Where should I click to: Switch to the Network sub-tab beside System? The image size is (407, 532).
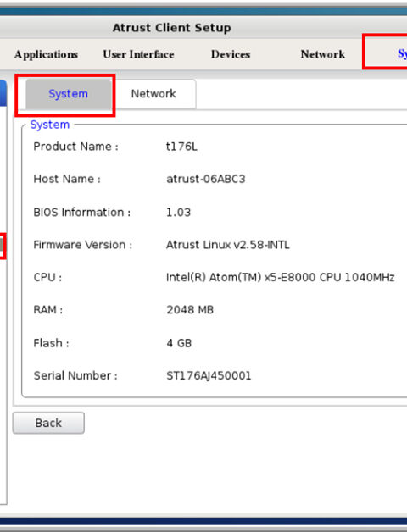pyautogui.click(x=153, y=94)
